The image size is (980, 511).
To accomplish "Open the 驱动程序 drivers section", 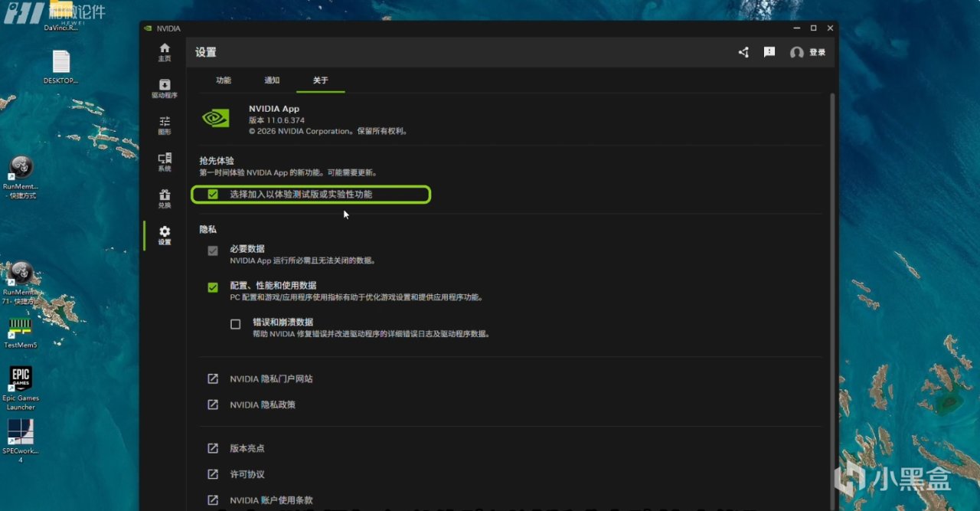I will 165,89.
